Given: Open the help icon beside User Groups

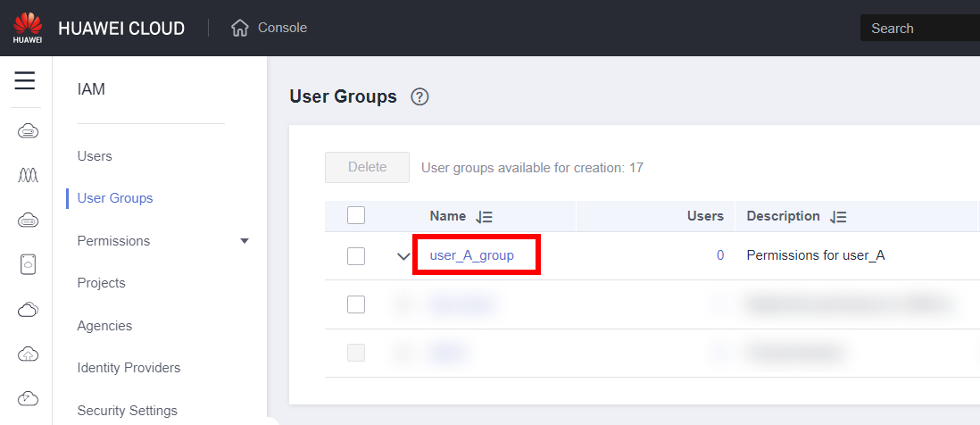Looking at the screenshot, I should click(419, 97).
